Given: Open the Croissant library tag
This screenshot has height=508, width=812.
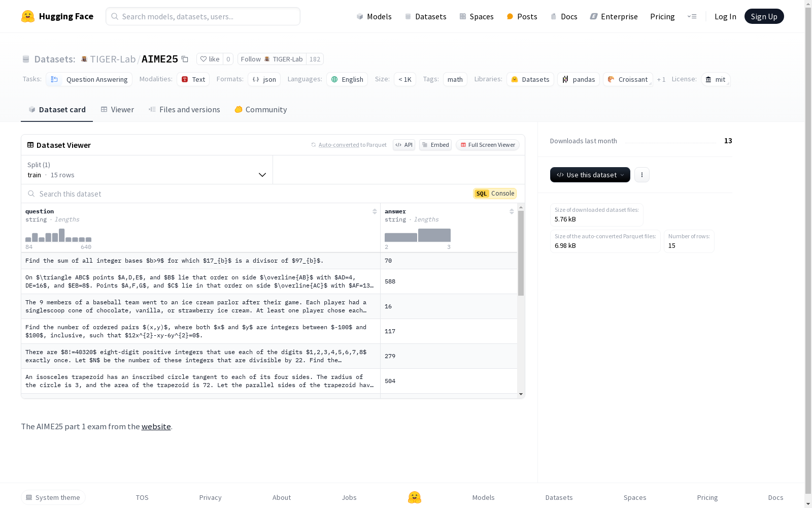Looking at the screenshot, I should click(628, 79).
